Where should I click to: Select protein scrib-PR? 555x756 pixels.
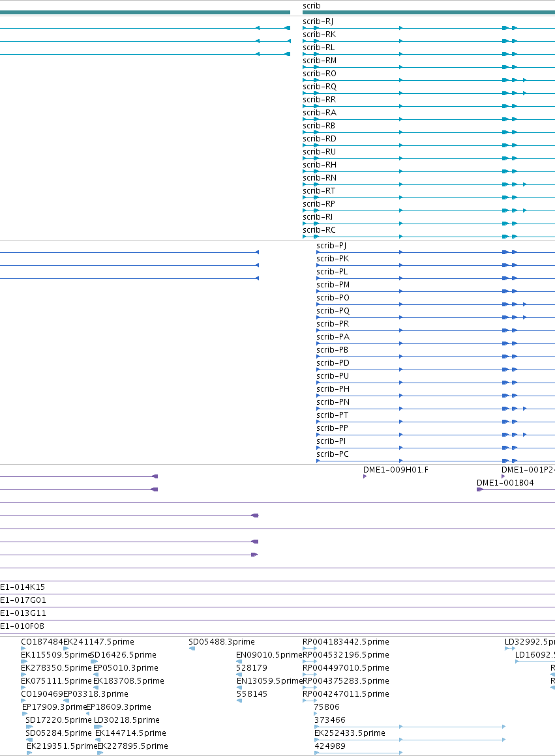coord(333,323)
